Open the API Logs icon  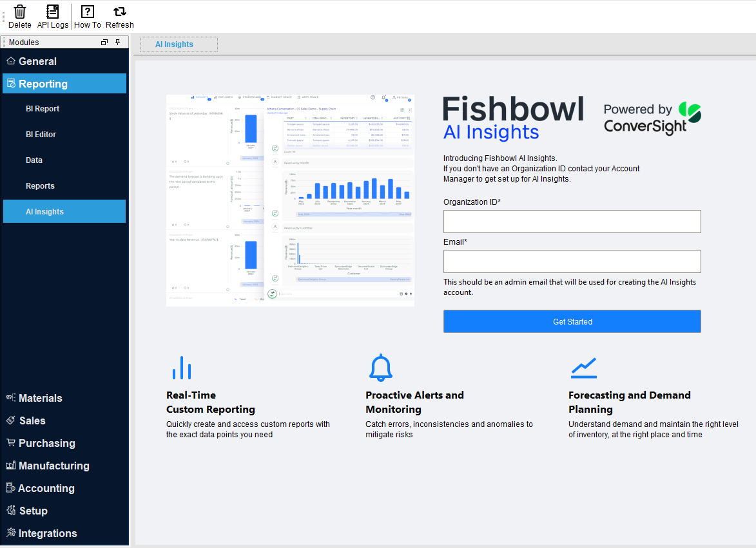coord(52,11)
